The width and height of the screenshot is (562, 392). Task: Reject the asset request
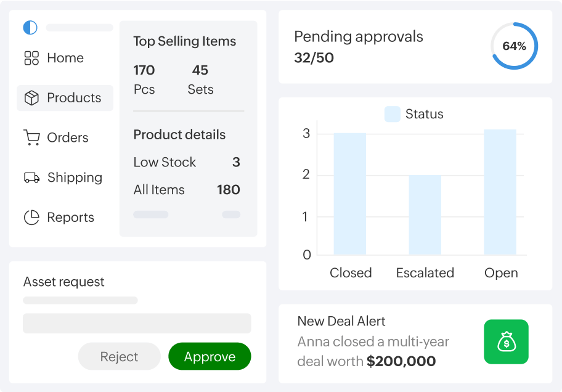click(x=119, y=356)
